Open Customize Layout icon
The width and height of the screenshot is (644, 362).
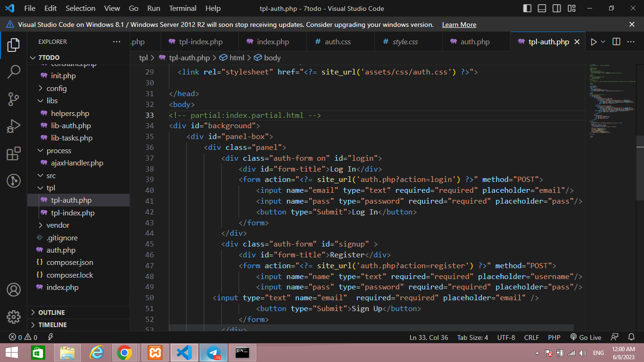(572, 8)
